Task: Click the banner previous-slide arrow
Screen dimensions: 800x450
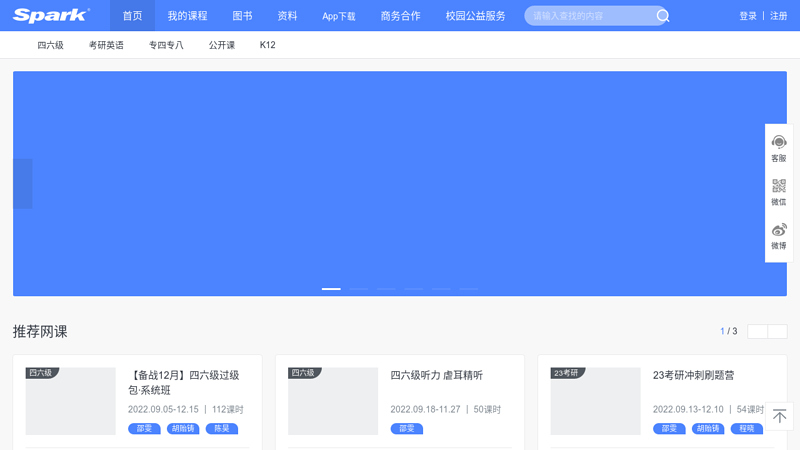Action: point(22,184)
